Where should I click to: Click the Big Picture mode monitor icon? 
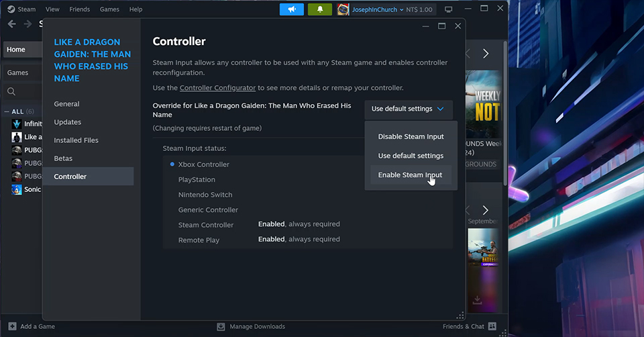pyautogui.click(x=449, y=9)
